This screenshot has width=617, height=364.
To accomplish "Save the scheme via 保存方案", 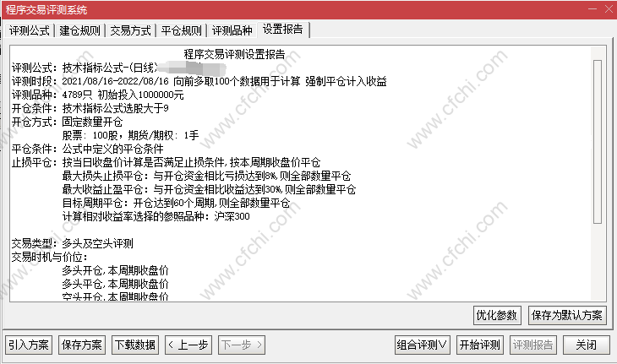I will click(82, 345).
